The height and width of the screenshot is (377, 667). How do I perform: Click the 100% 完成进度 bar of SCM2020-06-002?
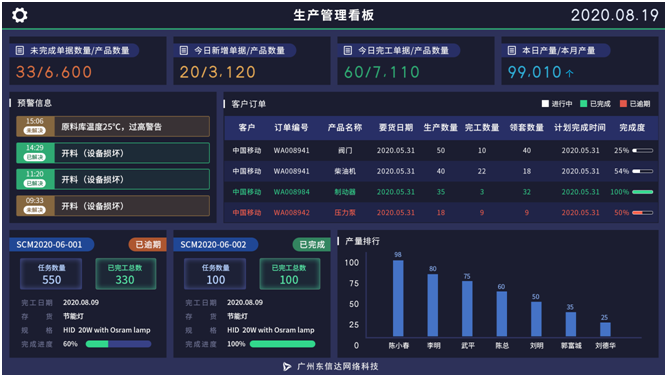click(x=282, y=344)
